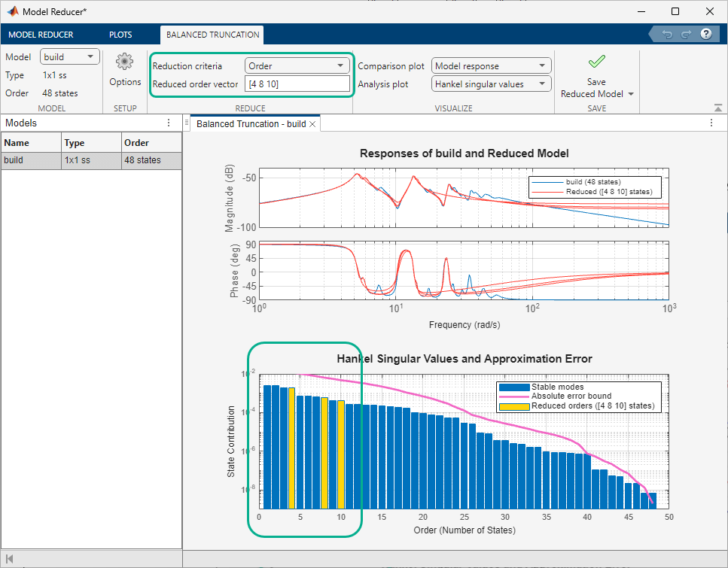Open the Comparison plot dropdown
This screenshot has width=728, height=568.
(491, 66)
